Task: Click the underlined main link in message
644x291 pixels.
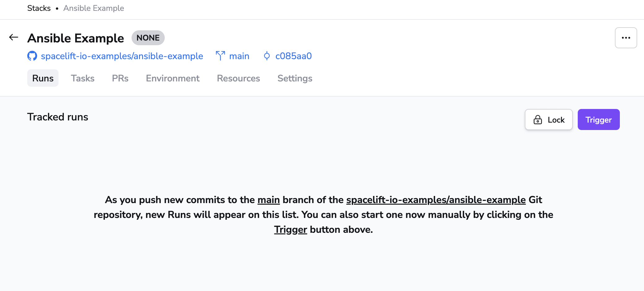Action: click(268, 200)
